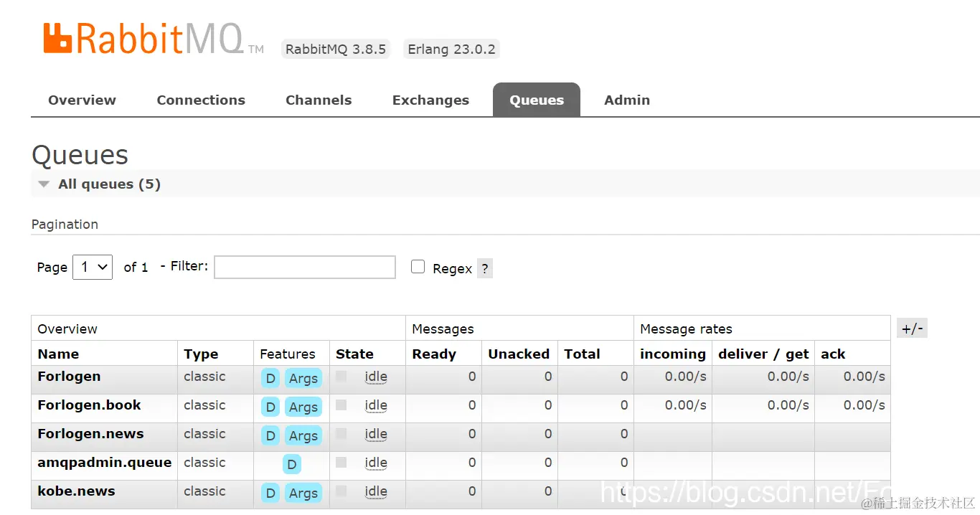Click the RabbitMQ logo
The image size is (980, 515).
153,38
